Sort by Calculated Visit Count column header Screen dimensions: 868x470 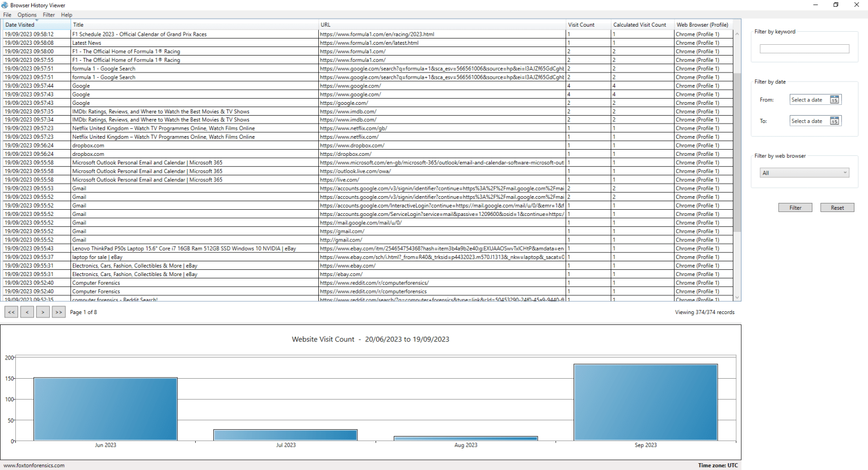point(642,25)
